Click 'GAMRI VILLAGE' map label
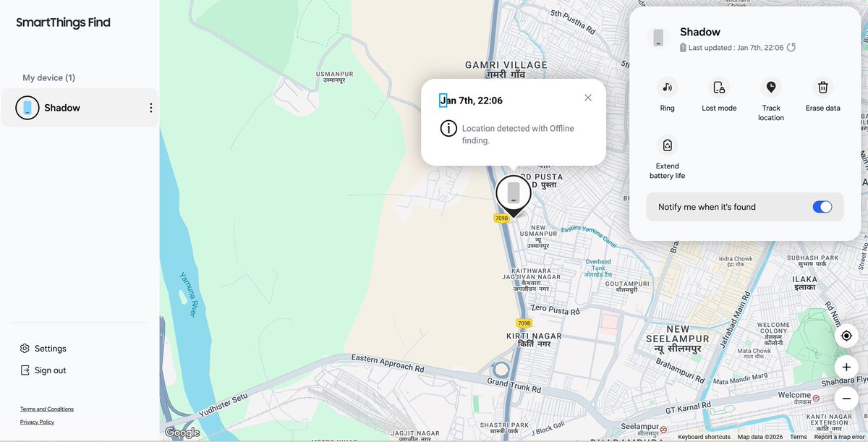 [506, 65]
